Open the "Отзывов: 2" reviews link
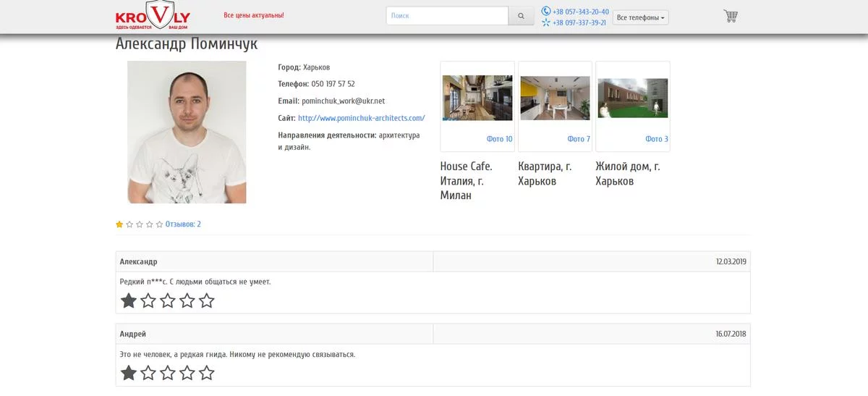The height and width of the screenshot is (396, 868). pos(183,224)
